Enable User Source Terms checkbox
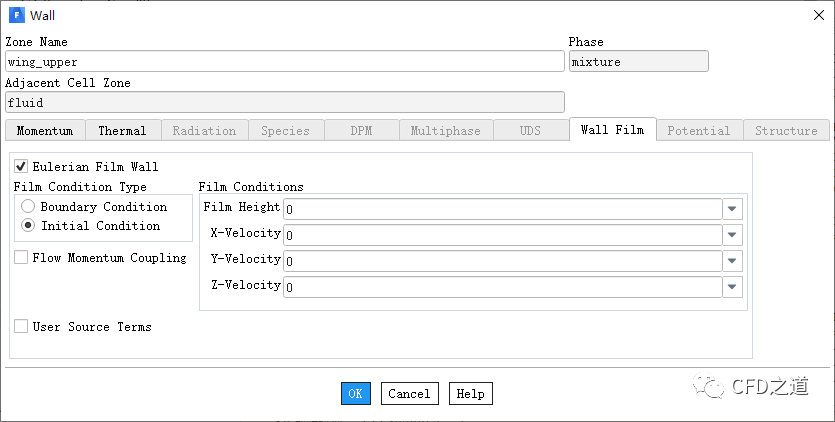Screen dimensions: 835x422 point(21,327)
